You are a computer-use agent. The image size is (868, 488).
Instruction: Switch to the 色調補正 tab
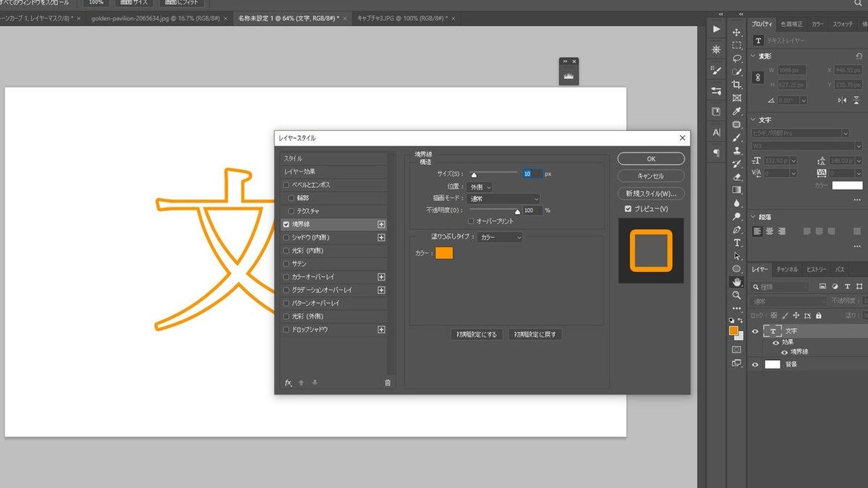[792, 24]
